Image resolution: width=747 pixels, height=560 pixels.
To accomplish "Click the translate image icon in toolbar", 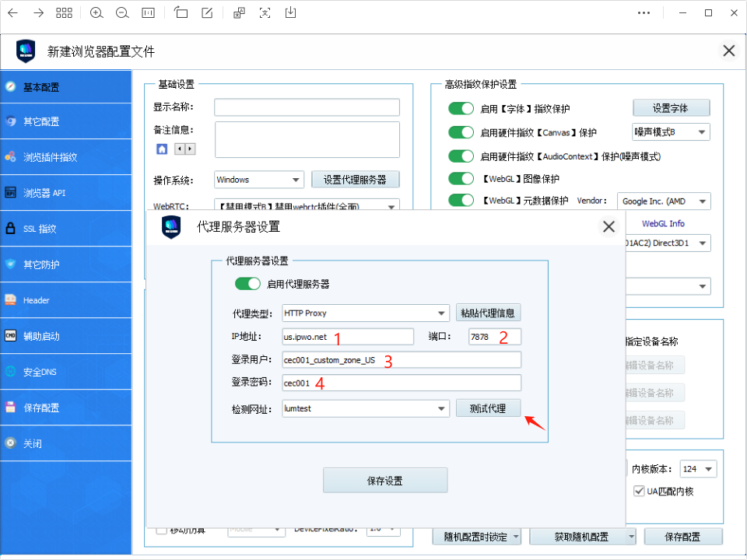I will click(239, 13).
